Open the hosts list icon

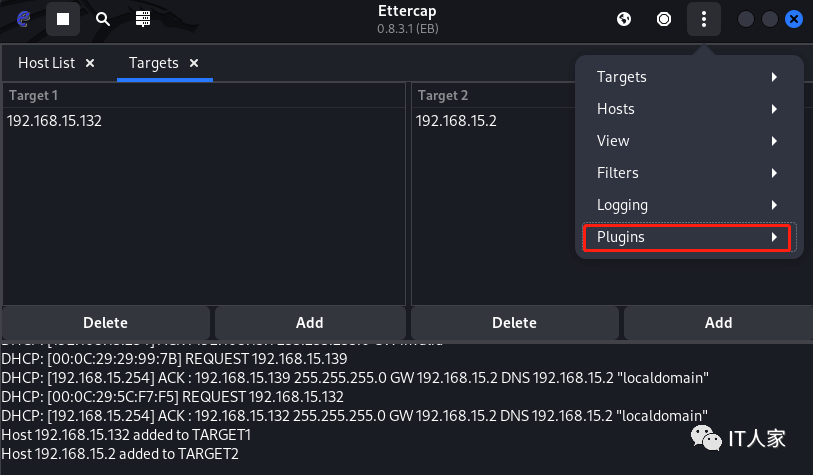point(143,18)
